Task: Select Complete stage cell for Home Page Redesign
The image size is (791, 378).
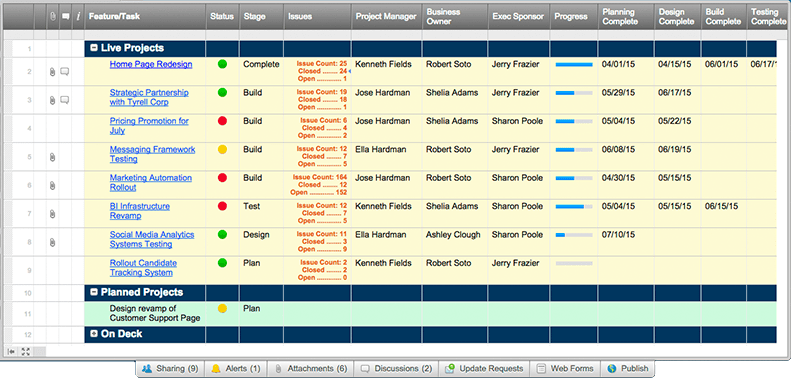Action: click(x=261, y=71)
